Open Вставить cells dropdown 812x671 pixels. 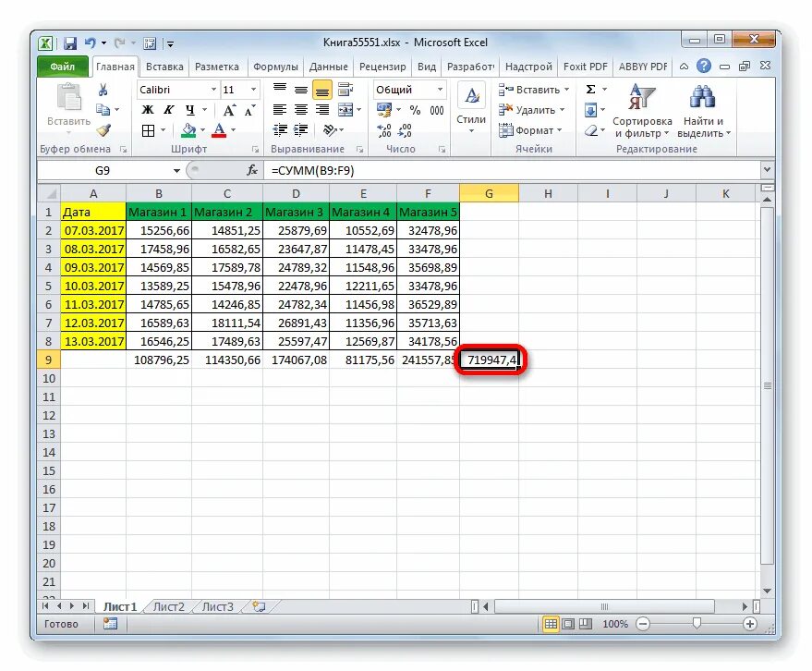click(x=566, y=90)
